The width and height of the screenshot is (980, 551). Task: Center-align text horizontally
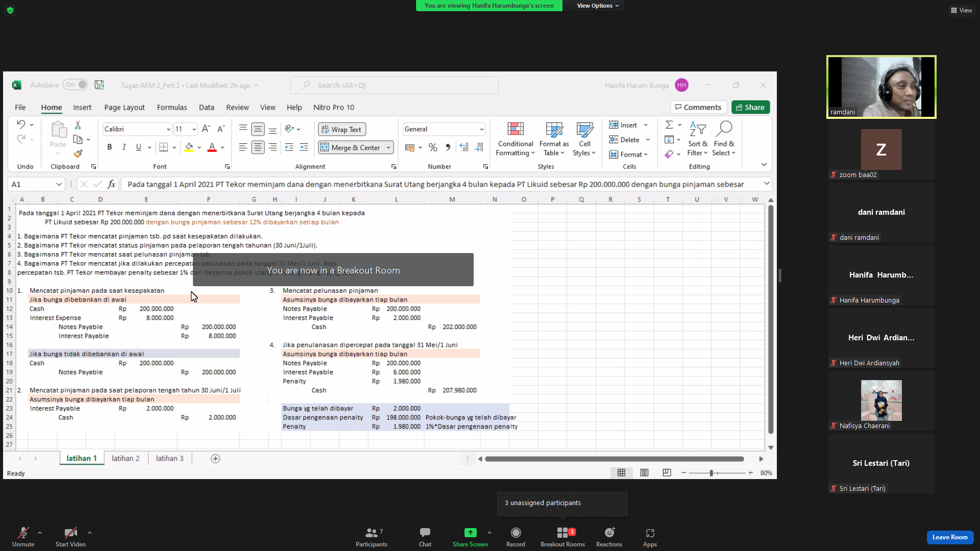[258, 147]
